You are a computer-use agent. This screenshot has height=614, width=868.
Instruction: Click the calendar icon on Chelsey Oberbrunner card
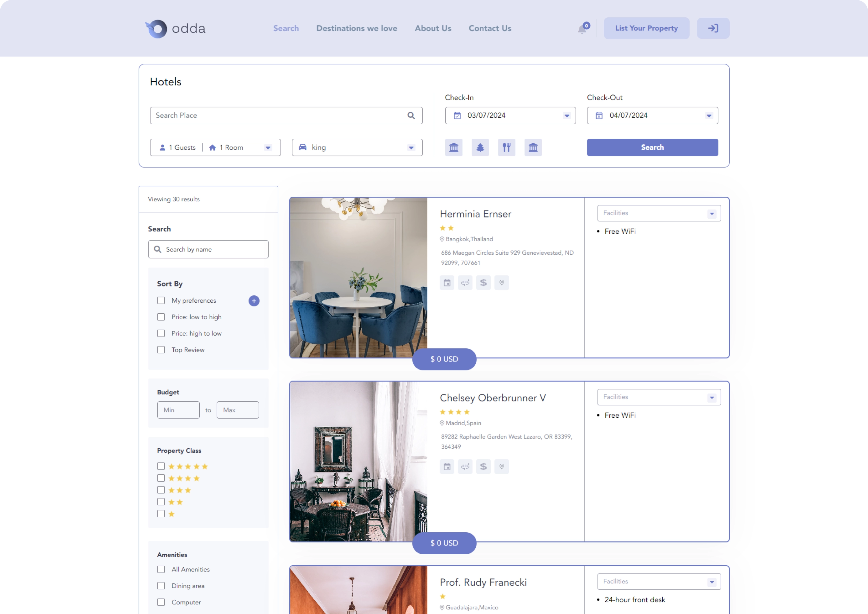click(447, 467)
